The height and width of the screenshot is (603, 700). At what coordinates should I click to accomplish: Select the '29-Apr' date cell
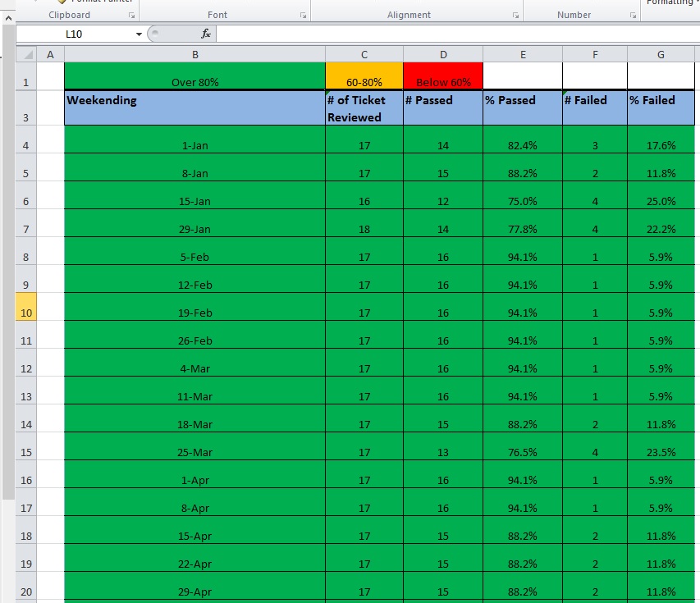(195, 586)
